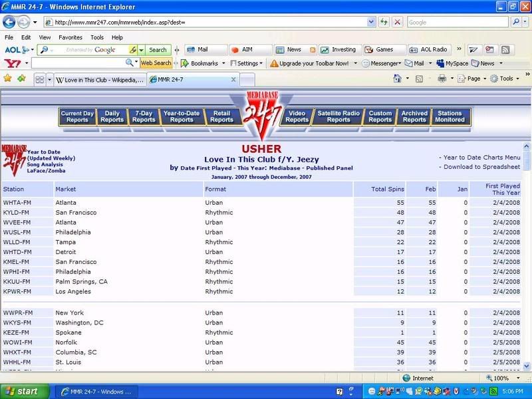The width and height of the screenshot is (532, 399).
Task: Click the Windows Start button
Action: point(25,392)
